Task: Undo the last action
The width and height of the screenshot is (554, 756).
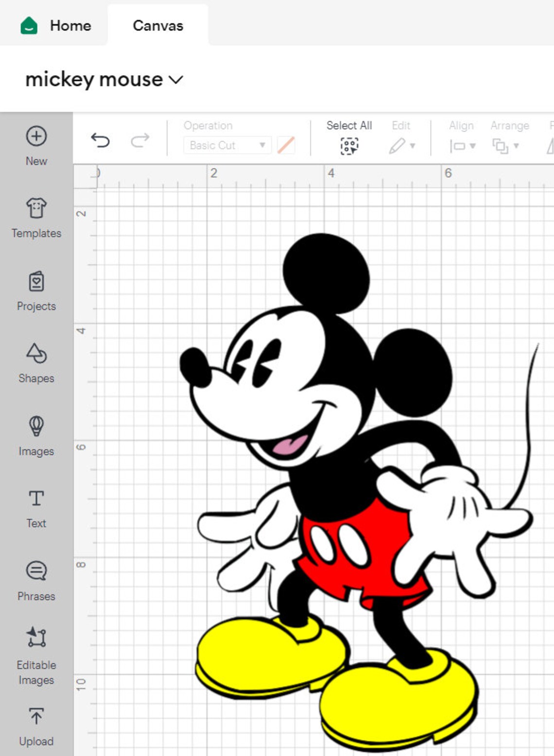Action: (x=101, y=141)
